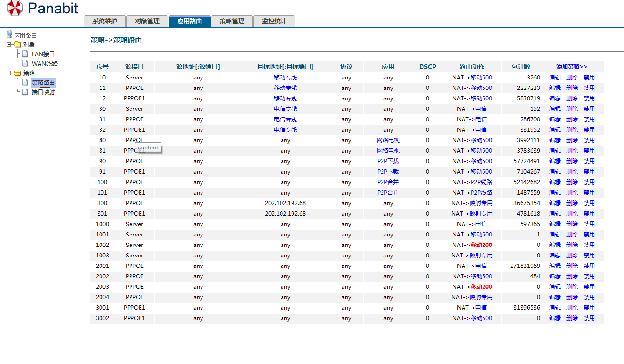624x364 pixels.
Task: Click the DSCP column header
Action: (428, 67)
